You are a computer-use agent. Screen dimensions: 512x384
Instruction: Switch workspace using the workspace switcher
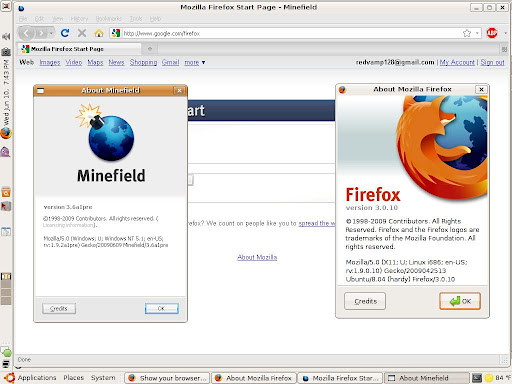(6, 289)
